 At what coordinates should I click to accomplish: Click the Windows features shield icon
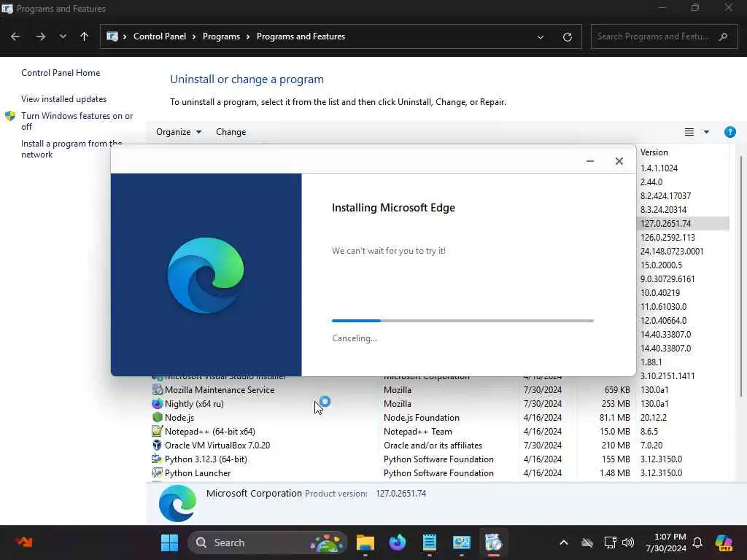pyautogui.click(x=10, y=116)
